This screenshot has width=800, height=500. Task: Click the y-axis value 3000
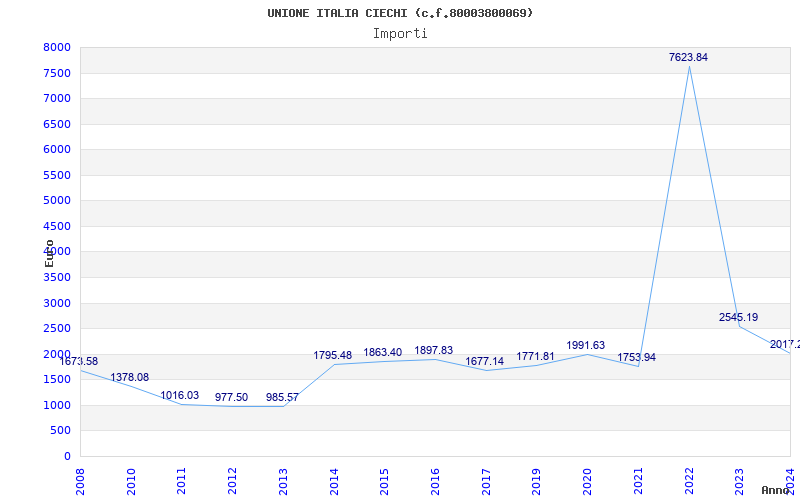coord(57,303)
